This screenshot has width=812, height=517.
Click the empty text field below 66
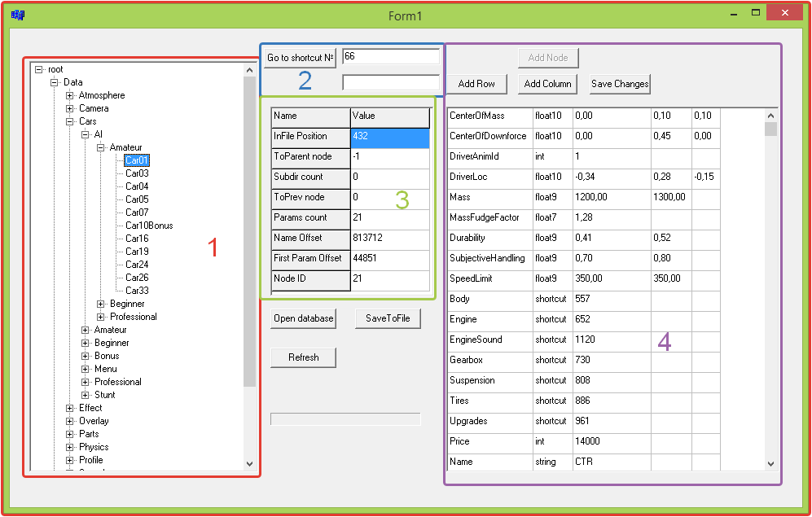(391, 83)
